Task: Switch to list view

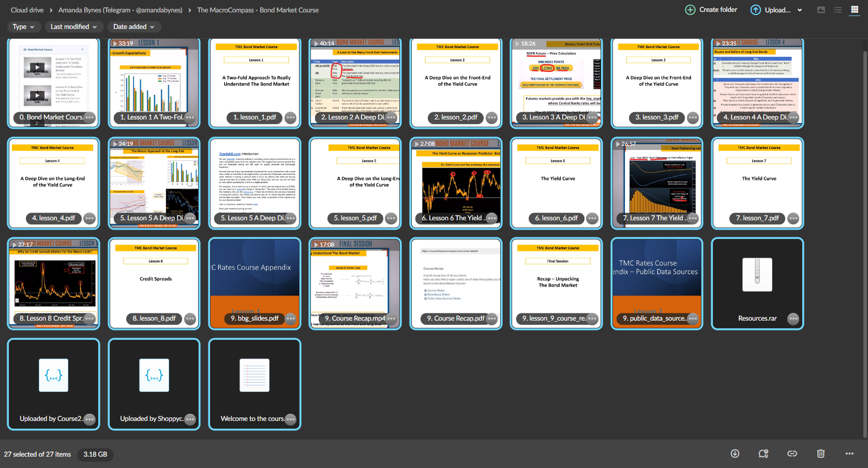Action: pos(838,10)
